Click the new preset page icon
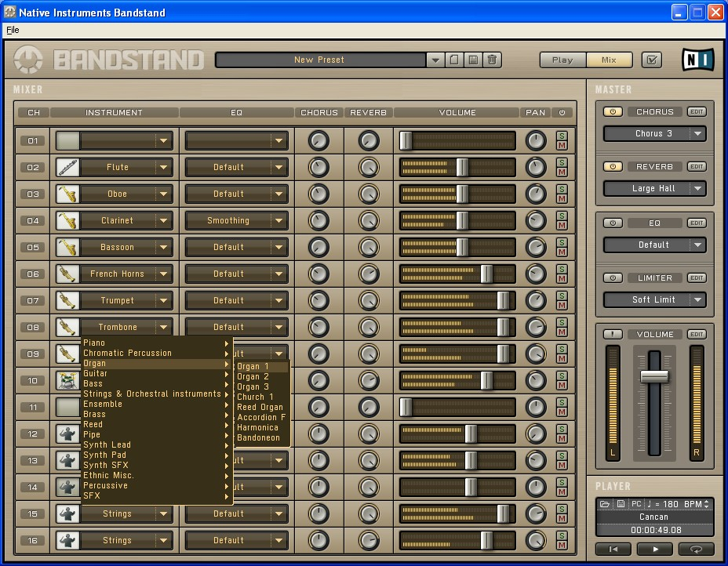The image size is (728, 566). (x=455, y=60)
